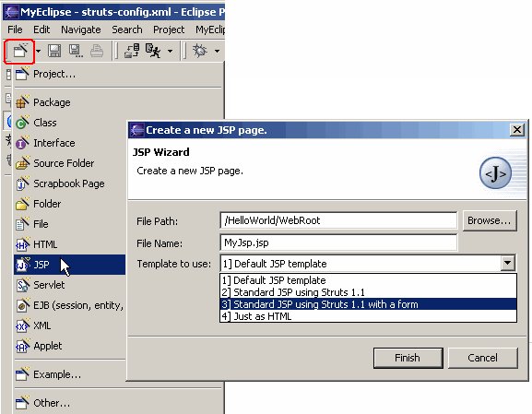
Task: Click the Save As toolbar icon
Action: coord(76,51)
